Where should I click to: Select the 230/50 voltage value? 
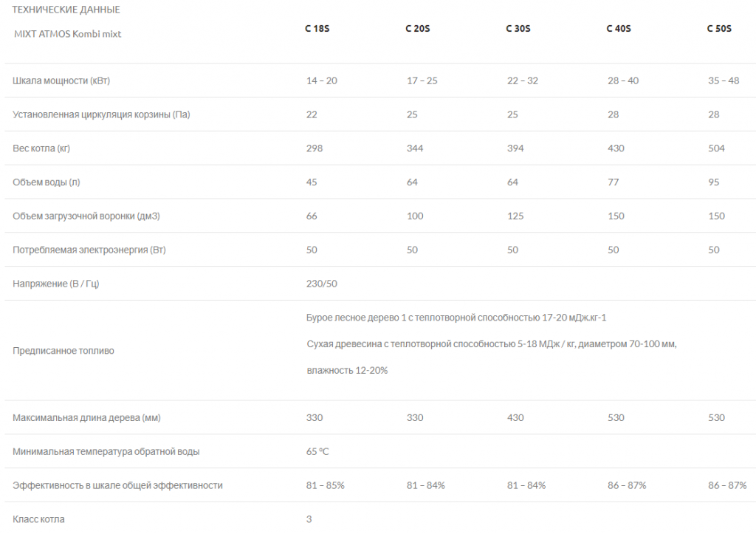322,284
